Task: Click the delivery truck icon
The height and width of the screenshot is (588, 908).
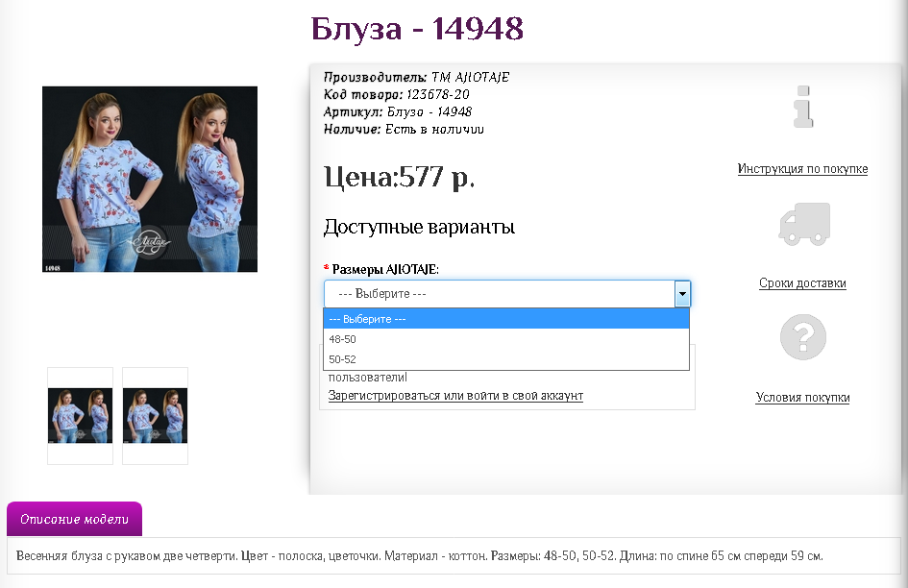Action: pos(803,224)
